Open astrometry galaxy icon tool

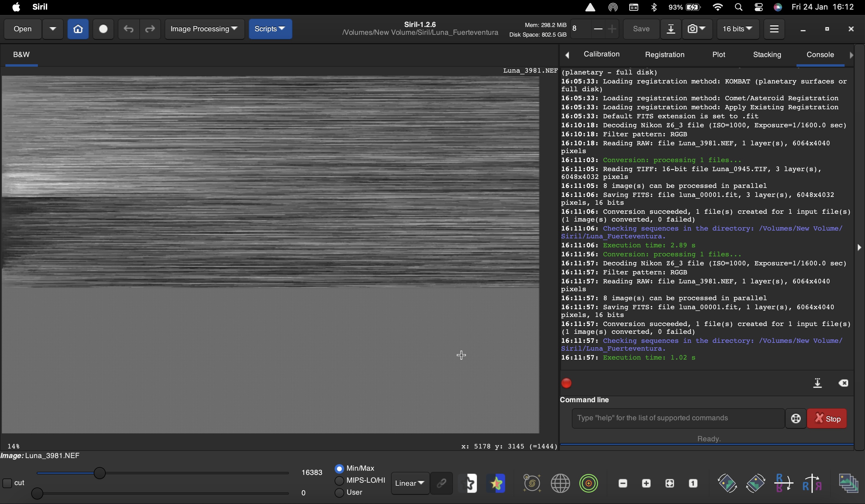[532, 483]
